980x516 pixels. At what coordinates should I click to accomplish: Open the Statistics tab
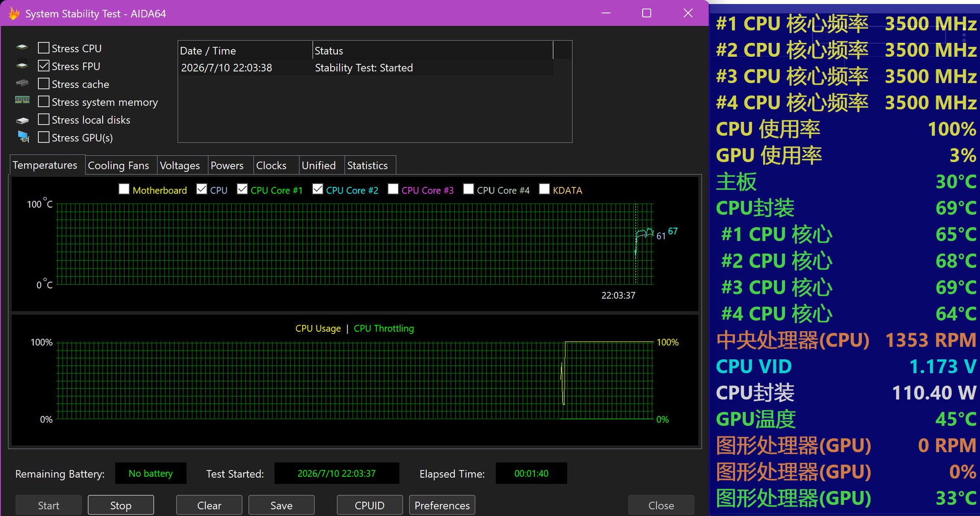pos(370,165)
